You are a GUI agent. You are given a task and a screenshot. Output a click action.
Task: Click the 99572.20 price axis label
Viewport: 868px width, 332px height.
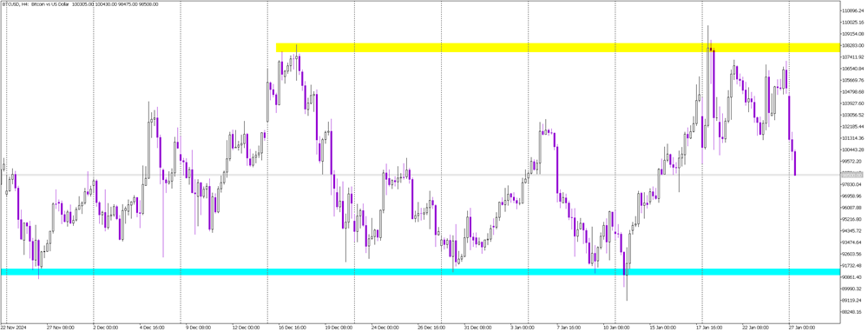pos(852,162)
